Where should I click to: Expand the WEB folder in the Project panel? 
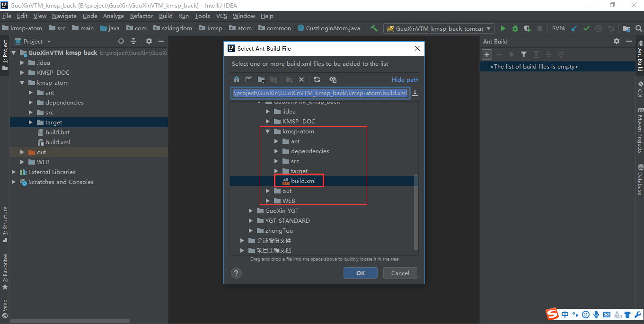[x=22, y=162]
